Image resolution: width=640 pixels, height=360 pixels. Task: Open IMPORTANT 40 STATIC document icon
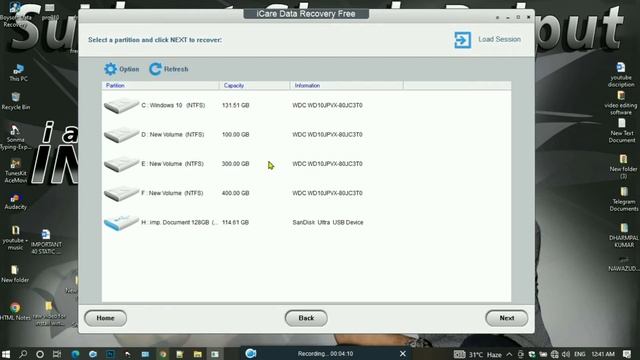click(x=46, y=242)
